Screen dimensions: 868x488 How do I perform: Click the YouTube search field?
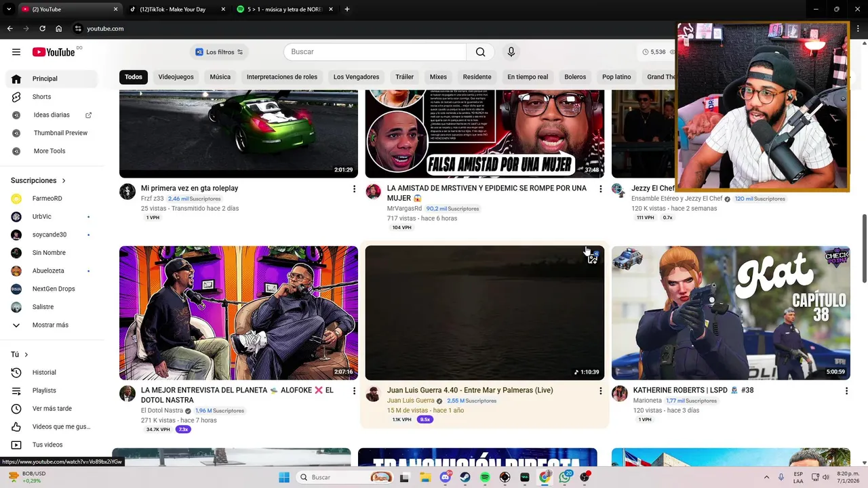[x=375, y=52]
